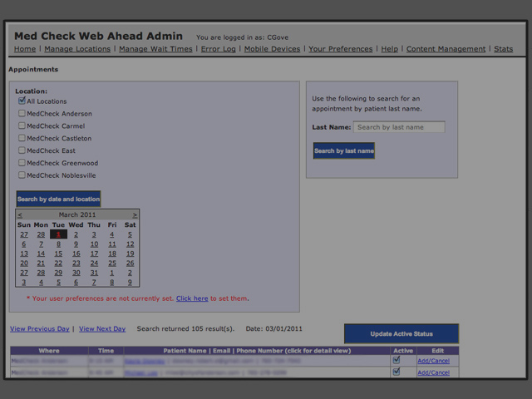Screen dimensions: 532x399
Task: Click the 'Edit' column header
Action: (438, 351)
